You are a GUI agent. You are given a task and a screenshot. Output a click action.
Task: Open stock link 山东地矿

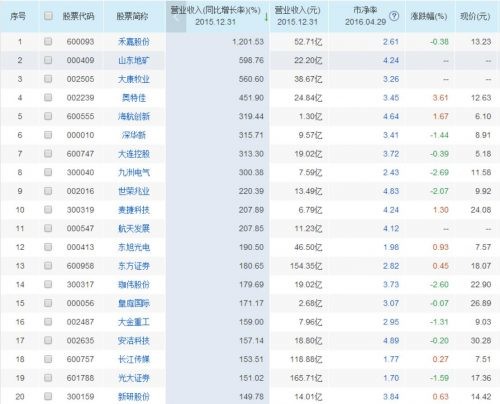point(134,60)
